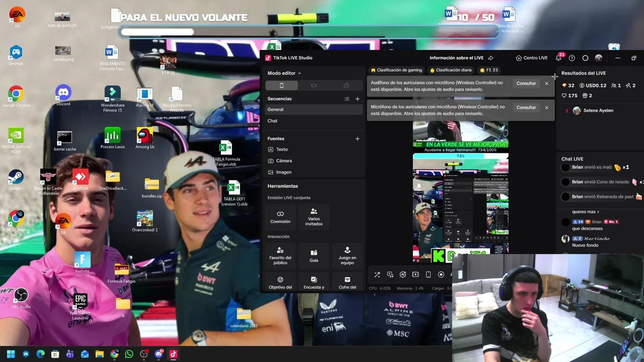Open WhatsApp from taskbar
Viewport: 644px width, 362px height.
point(129,354)
